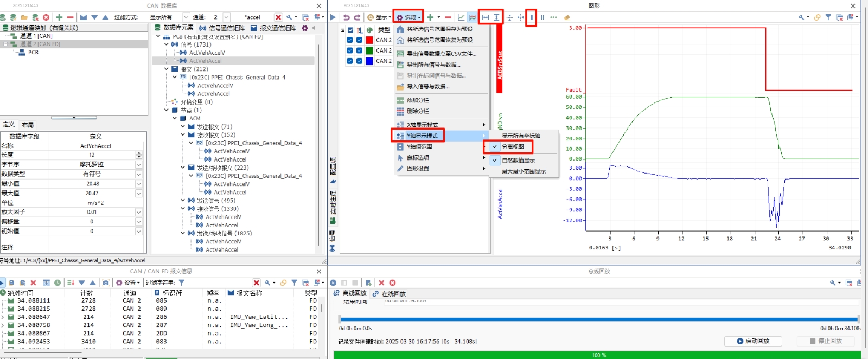The image size is (868, 359).
Task: Click the undo arrow in graph toolbar
Action: (346, 17)
